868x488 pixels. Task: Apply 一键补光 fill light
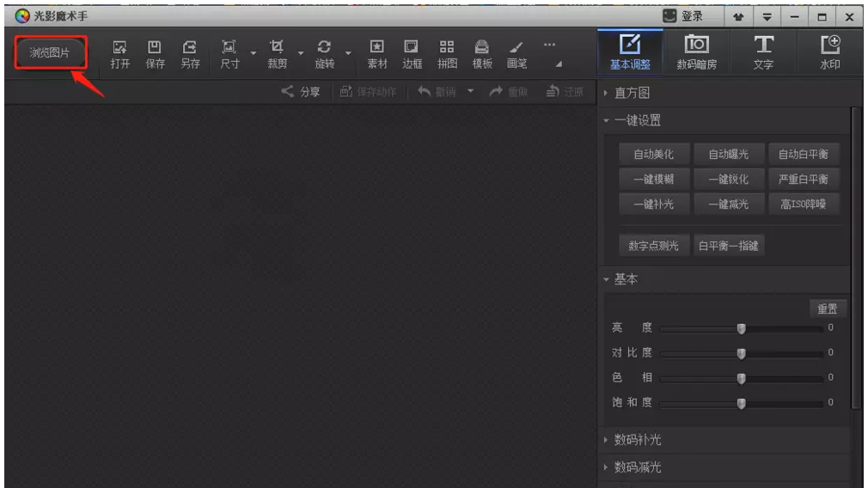coord(654,204)
